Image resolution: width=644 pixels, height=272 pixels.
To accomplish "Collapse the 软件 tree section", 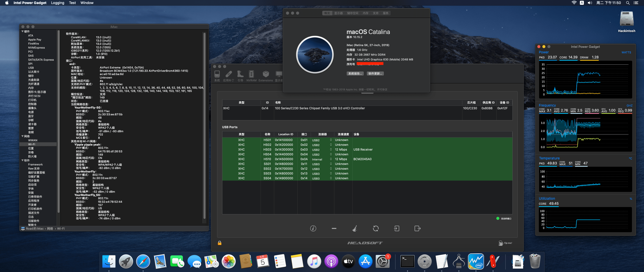I will click(23, 160).
